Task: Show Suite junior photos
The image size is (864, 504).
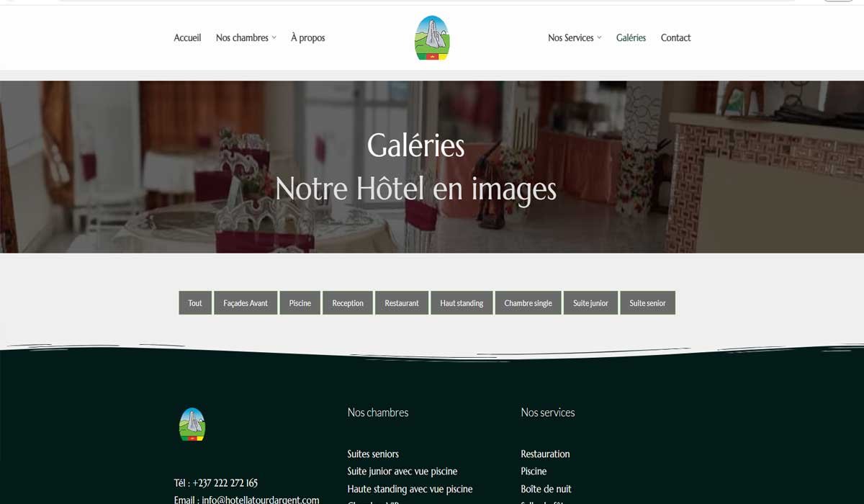Action: point(590,303)
